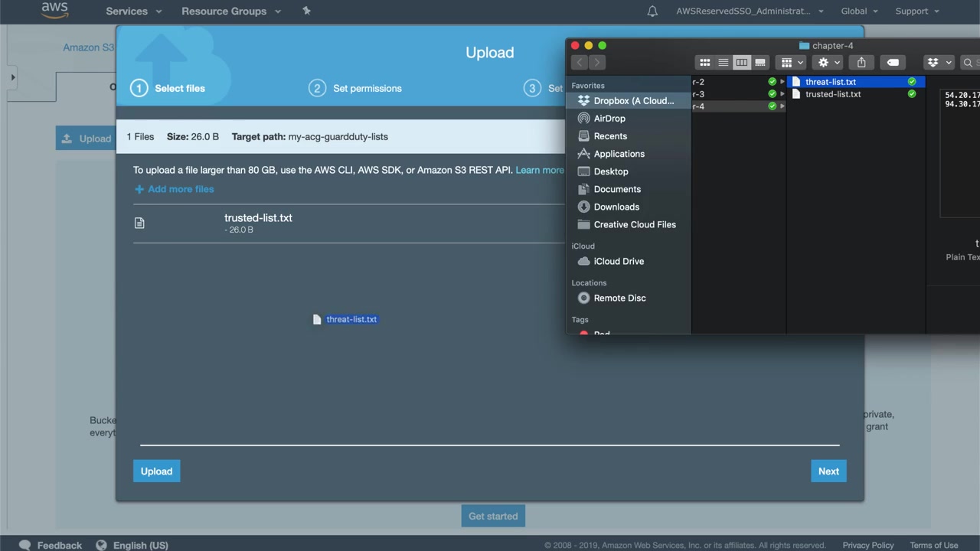Click the background Upload button in S3 bucket
The image size is (980, 551).
tap(86, 139)
